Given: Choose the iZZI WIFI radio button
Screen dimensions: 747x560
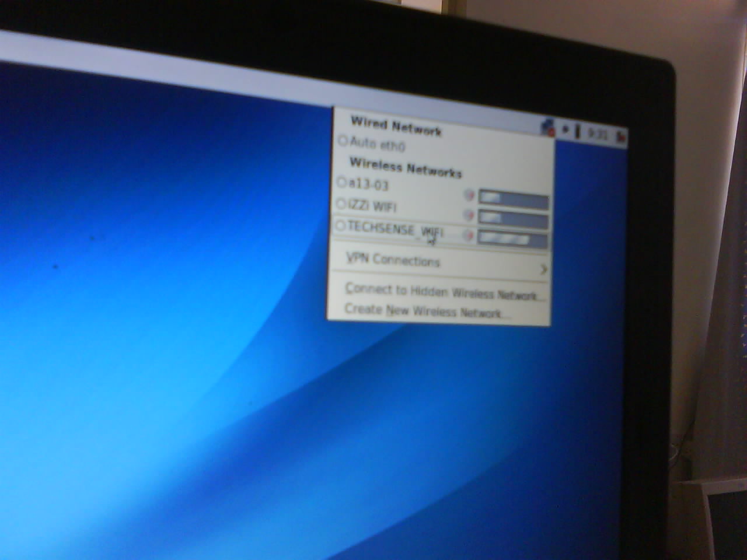Looking at the screenshot, I should (x=341, y=204).
